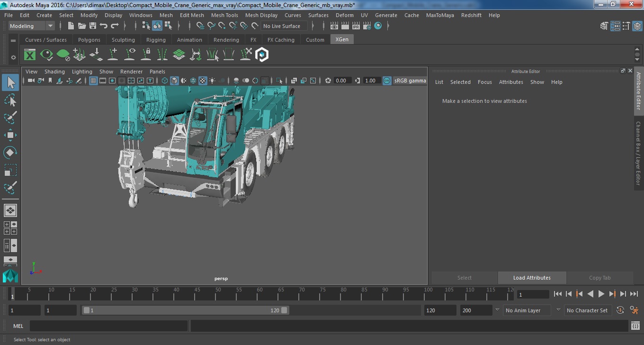644x345 pixels.
Task: Toggle Snap to curves magnet icon
Action: pos(212,26)
